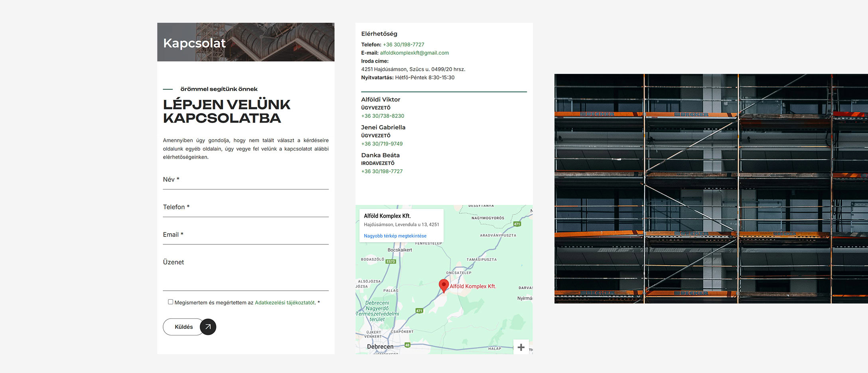Open the alfoldkomplexkft@gmail.com email link
The width and height of the screenshot is (868, 373).
tap(414, 53)
